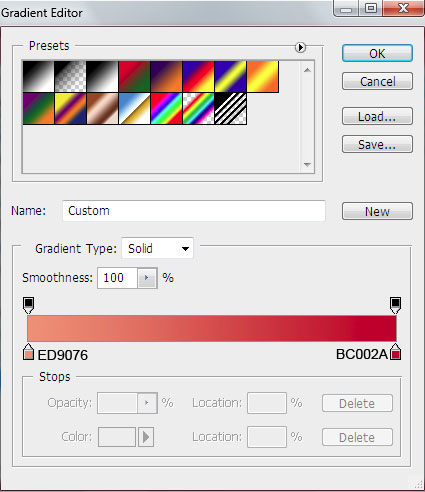Image resolution: width=425 pixels, height=492 pixels.
Task: Click the Load... button
Action: (x=377, y=116)
